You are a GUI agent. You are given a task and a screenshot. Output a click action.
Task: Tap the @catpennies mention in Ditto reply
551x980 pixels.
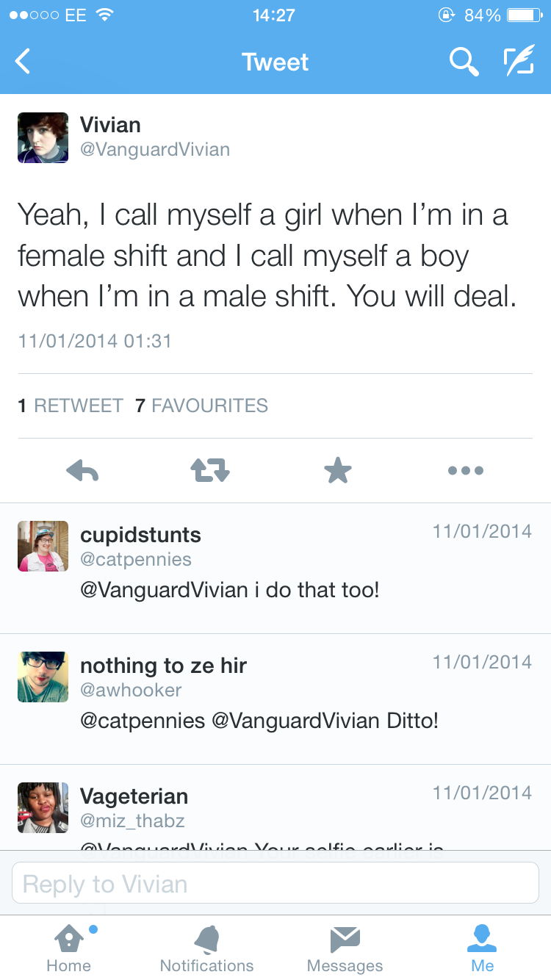[143, 720]
